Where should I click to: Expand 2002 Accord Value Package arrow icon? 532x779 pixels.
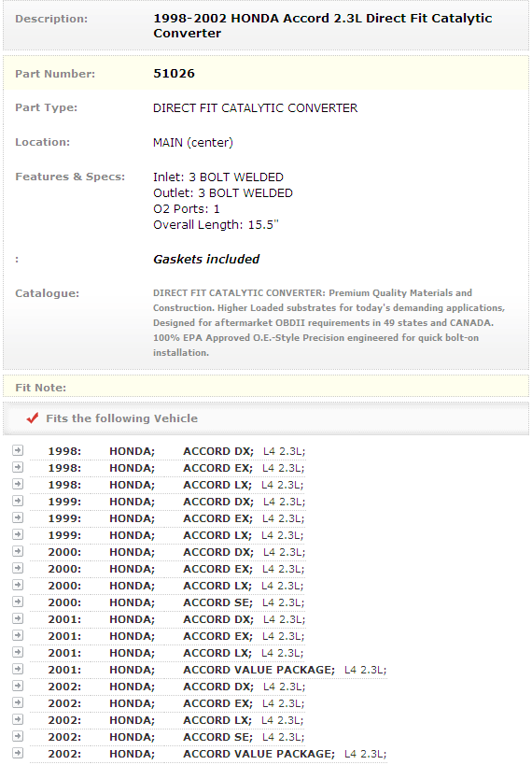tap(18, 753)
